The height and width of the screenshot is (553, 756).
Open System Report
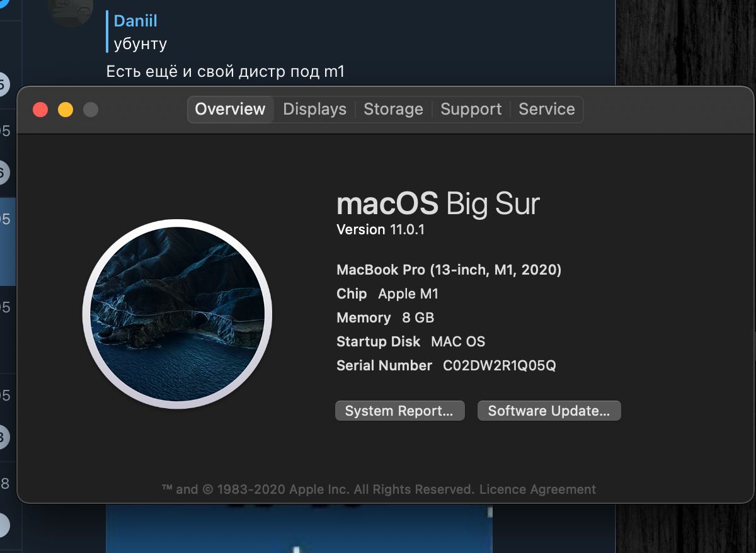click(399, 411)
